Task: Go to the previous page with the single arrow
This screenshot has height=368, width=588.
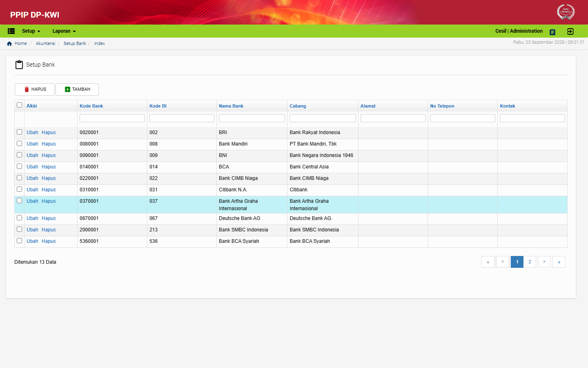Action: pos(503,262)
